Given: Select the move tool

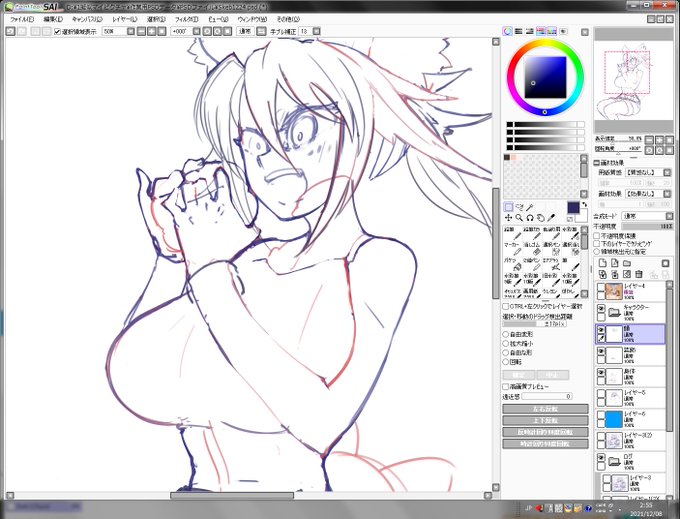Looking at the screenshot, I should [508, 218].
